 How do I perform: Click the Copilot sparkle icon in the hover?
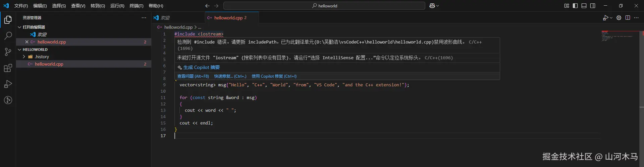(x=180, y=67)
